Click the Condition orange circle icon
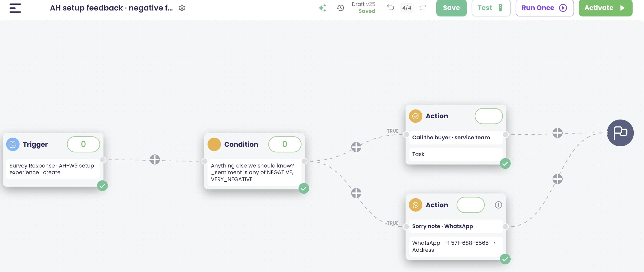Screen dimensions: 644x272 214,144
